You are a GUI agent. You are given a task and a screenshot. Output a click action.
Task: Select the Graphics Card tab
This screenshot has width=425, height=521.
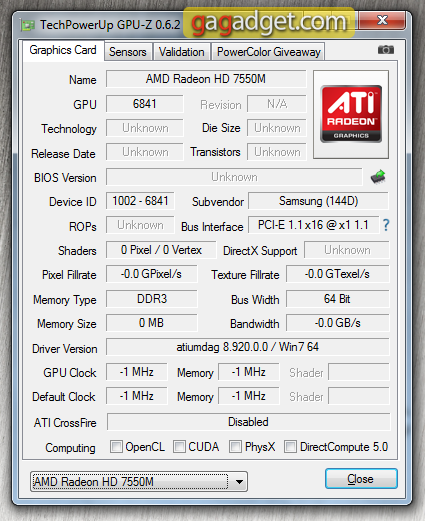pos(63,50)
